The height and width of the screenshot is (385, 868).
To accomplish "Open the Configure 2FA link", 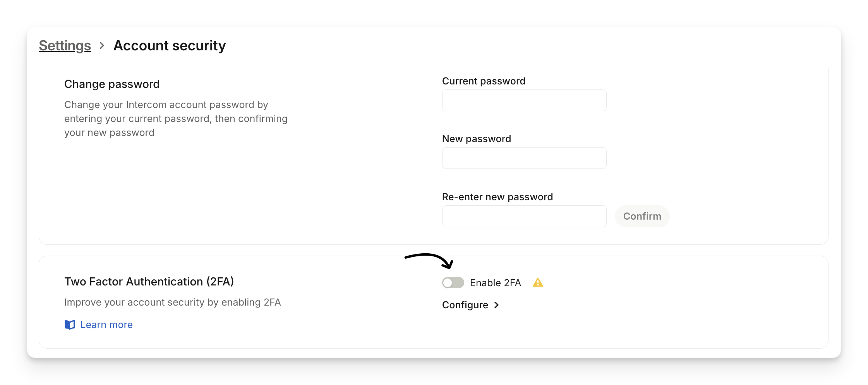I will [465, 305].
